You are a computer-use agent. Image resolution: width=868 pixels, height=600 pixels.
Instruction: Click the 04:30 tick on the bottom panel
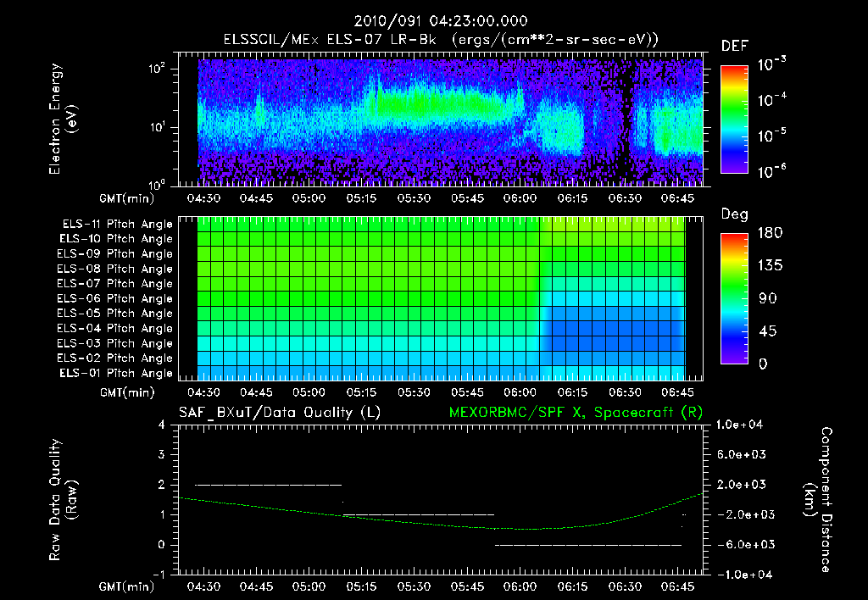tap(203, 586)
